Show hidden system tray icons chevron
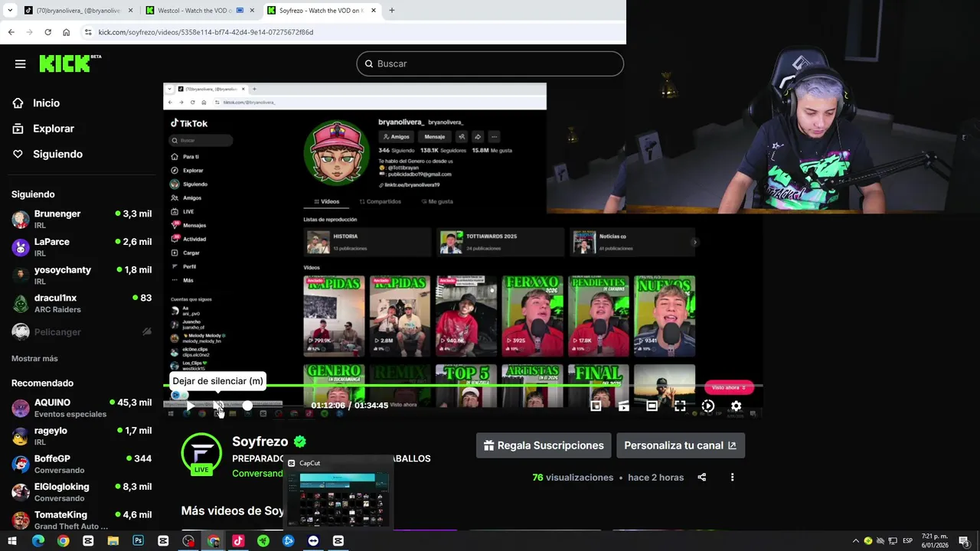The height and width of the screenshot is (551, 980). 856,541
